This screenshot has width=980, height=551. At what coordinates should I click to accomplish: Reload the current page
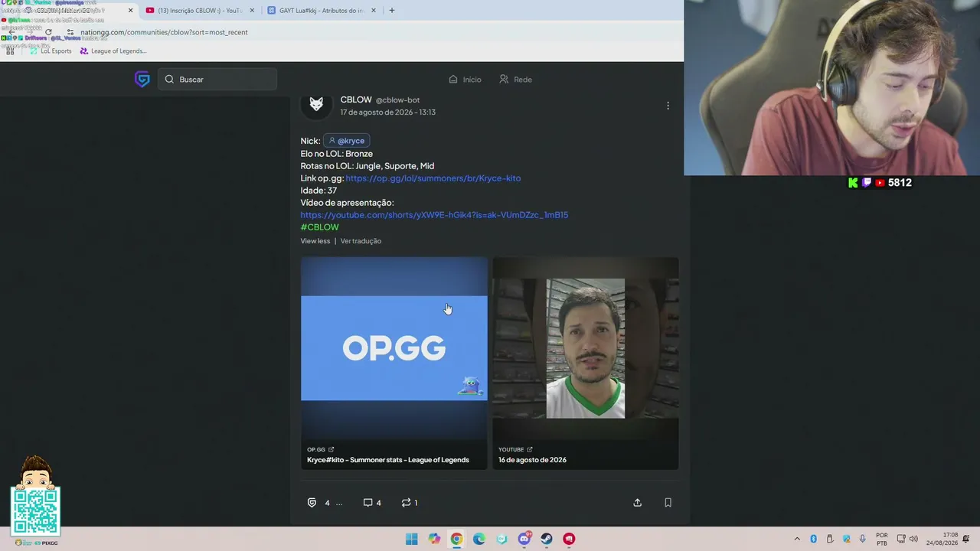coord(48,32)
